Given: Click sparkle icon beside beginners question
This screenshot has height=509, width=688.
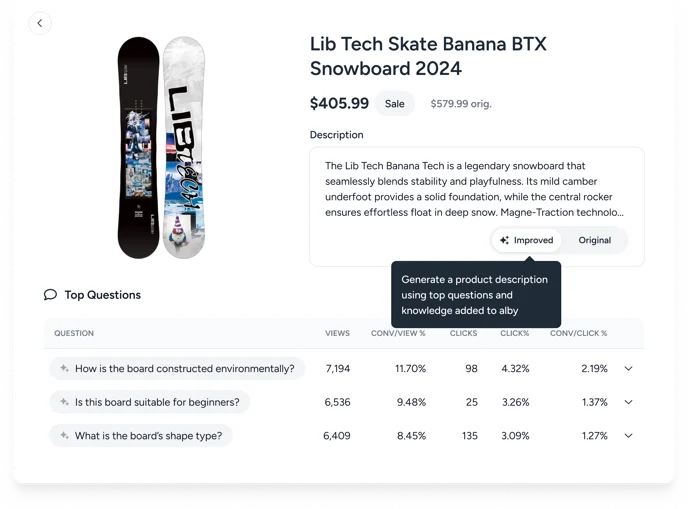Looking at the screenshot, I should tap(64, 402).
